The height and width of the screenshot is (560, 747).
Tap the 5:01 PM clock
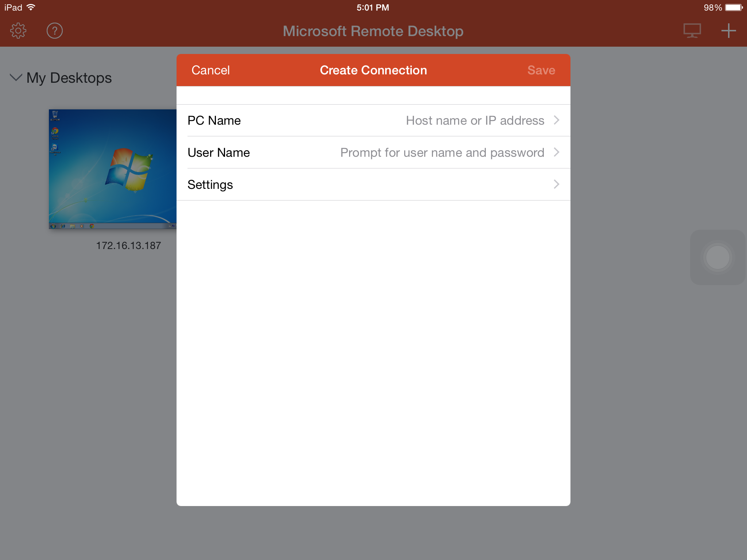[x=373, y=8]
